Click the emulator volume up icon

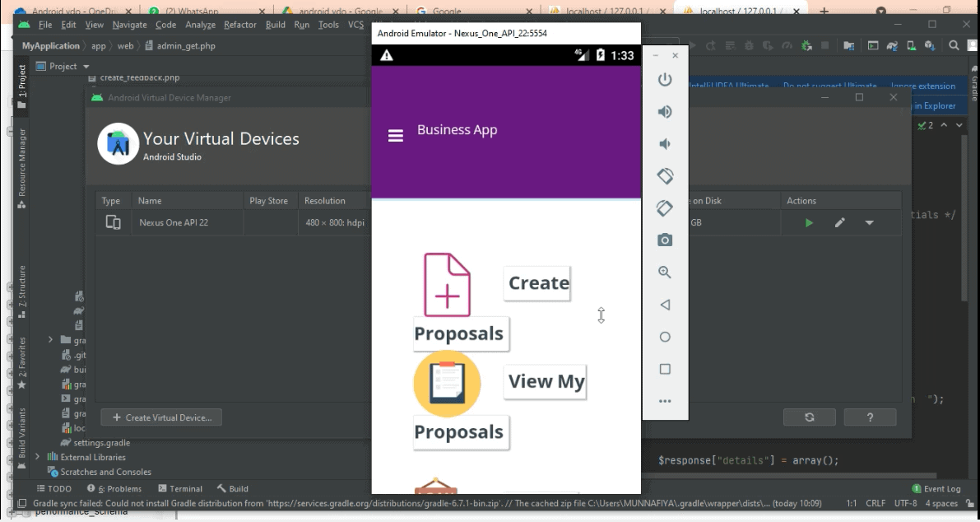(665, 112)
